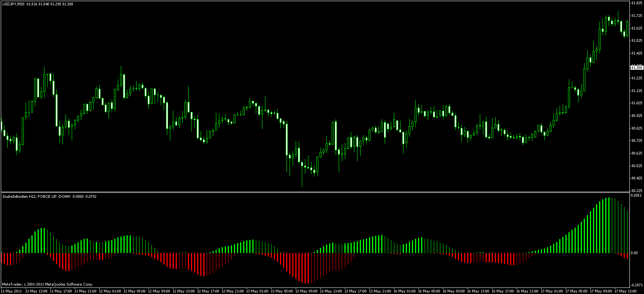Screen dimensions: 644x294
Task: Click the 0.5051 indicator scale value
Action: 637,195
